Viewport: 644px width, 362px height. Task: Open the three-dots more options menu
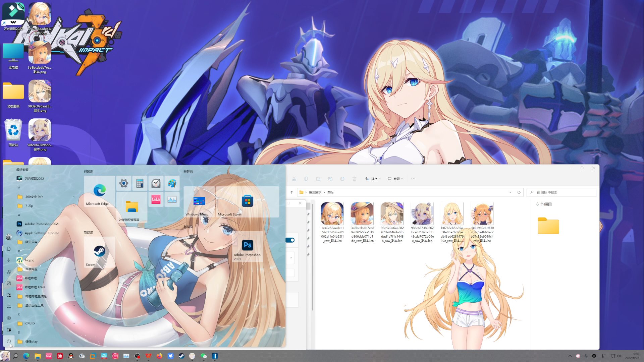(x=413, y=179)
